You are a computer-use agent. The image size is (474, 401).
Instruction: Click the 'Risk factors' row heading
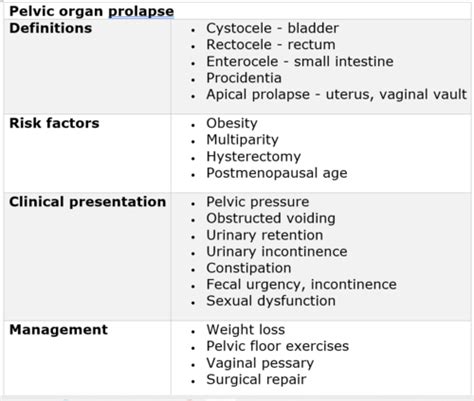tap(54, 123)
